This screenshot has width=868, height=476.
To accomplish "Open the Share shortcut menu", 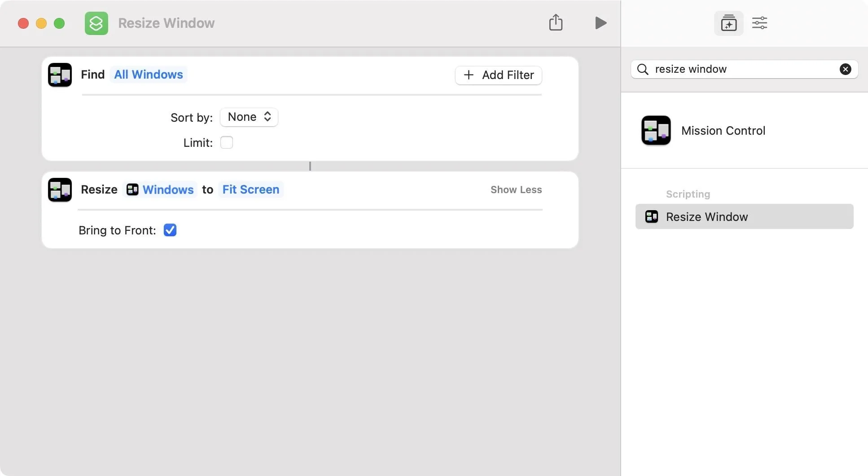I will pos(556,22).
